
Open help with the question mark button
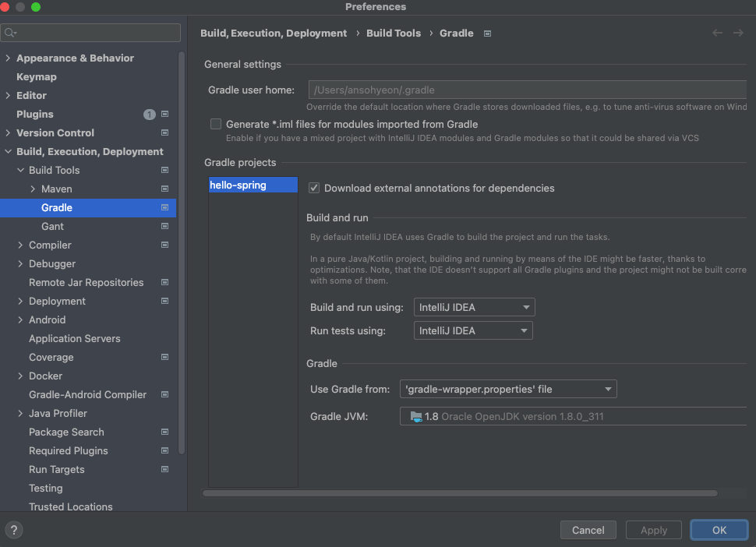click(14, 530)
